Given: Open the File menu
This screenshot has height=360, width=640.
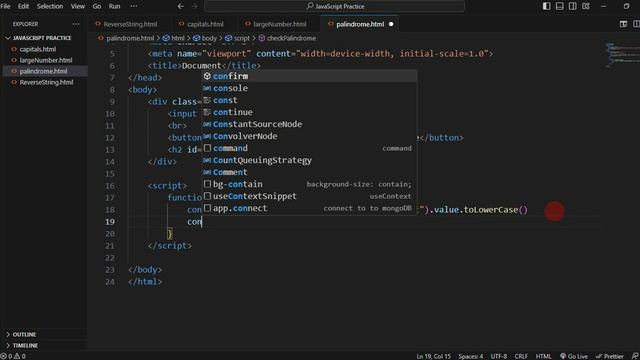Looking at the screenshot, I should (x=6, y=6).
